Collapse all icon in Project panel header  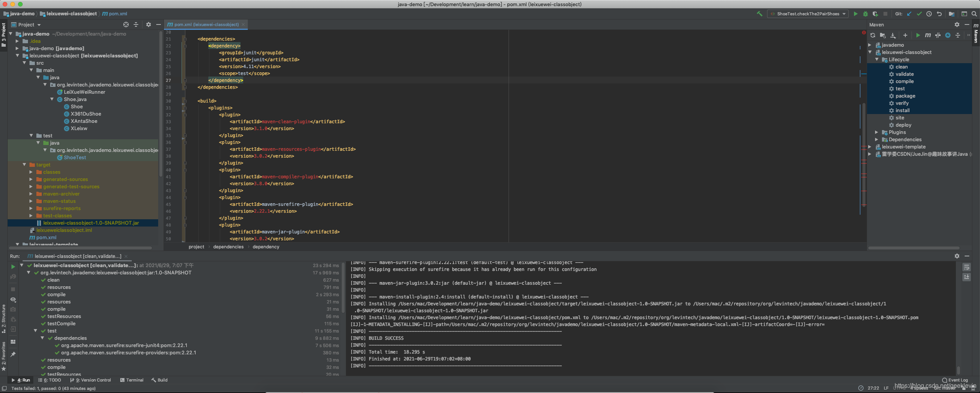point(136,24)
